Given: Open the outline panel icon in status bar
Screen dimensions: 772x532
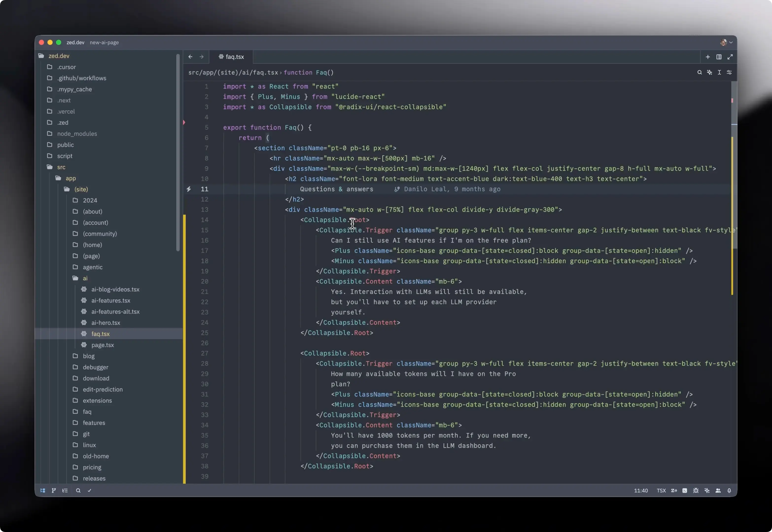Looking at the screenshot, I should (65, 490).
